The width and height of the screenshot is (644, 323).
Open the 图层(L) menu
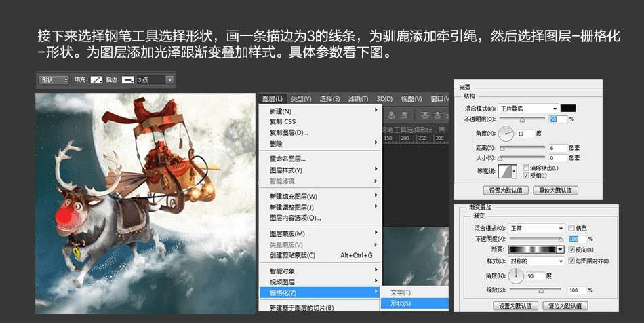(x=273, y=99)
